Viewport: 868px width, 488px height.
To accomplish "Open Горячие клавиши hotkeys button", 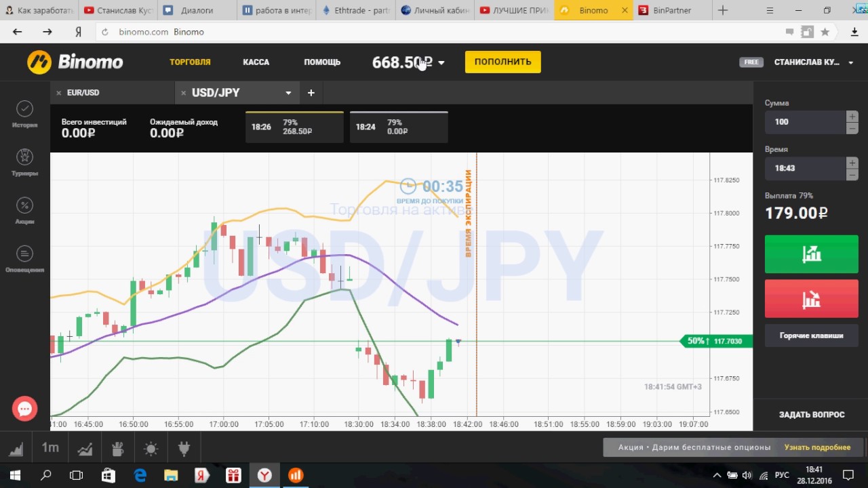I will point(812,335).
